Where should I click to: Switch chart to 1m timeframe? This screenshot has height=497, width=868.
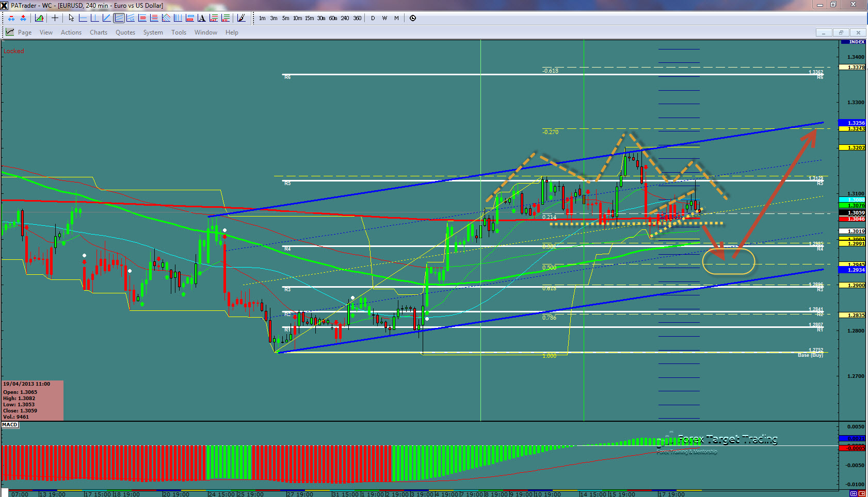click(x=262, y=18)
